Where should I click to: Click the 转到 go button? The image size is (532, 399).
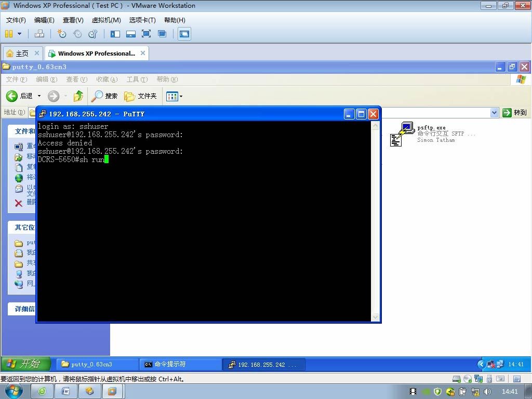514,112
